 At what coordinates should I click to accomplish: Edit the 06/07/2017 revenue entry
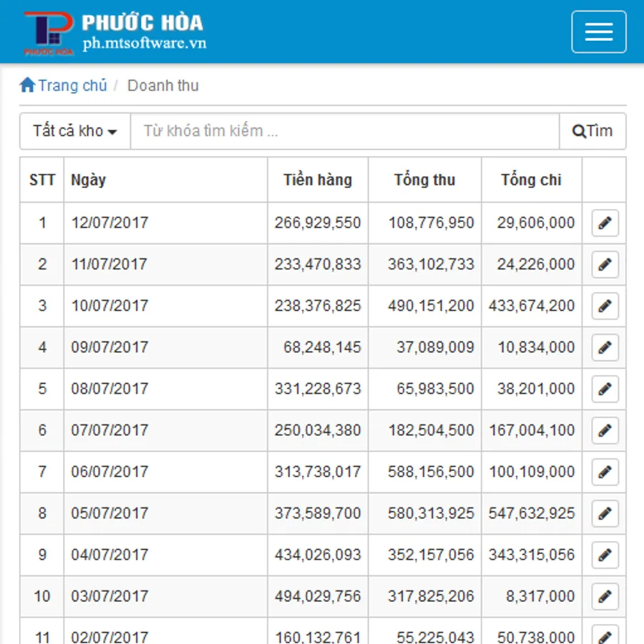coord(605,472)
